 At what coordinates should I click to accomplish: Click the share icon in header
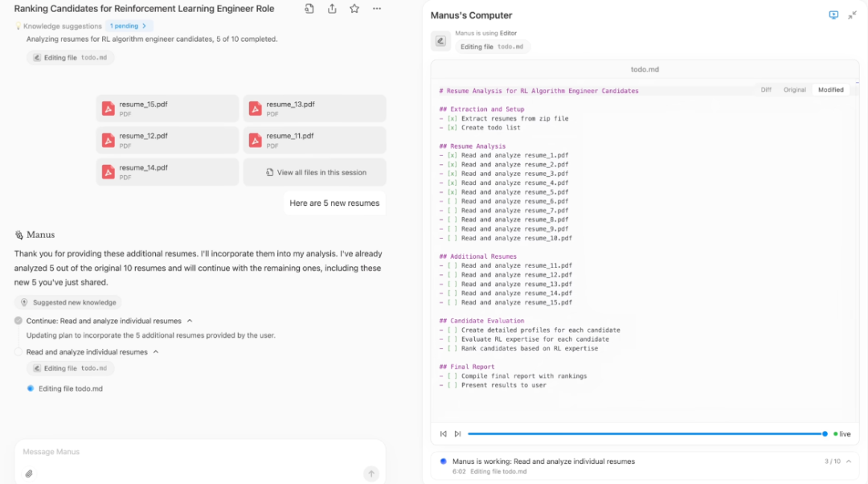point(332,9)
